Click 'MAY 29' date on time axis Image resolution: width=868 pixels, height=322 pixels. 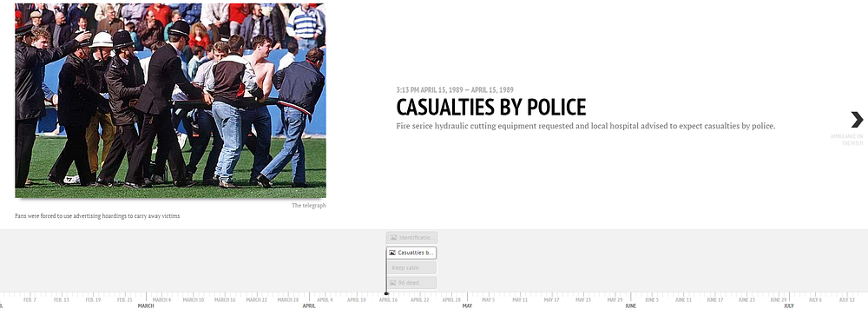point(615,300)
